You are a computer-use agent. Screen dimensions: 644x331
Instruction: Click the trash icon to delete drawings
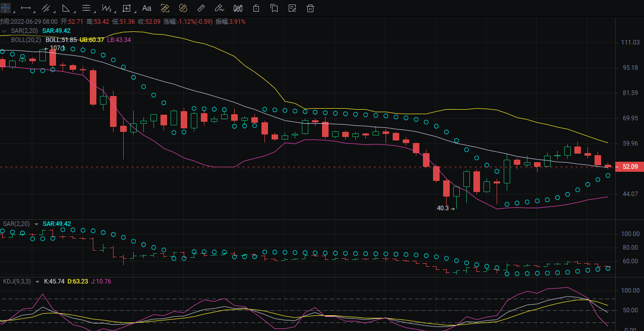[310, 8]
